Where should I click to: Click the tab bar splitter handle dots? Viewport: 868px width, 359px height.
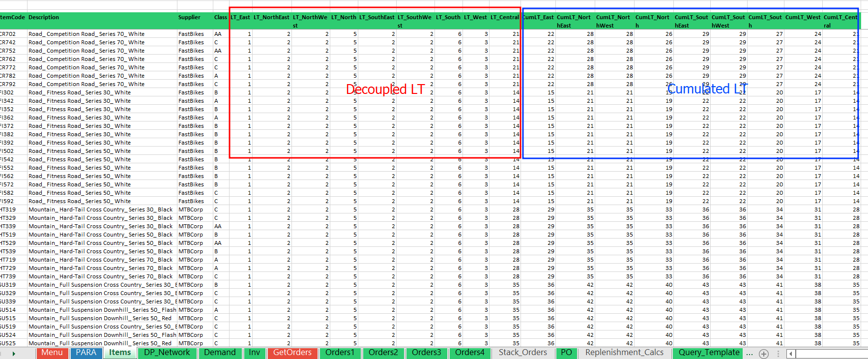(778, 354)
